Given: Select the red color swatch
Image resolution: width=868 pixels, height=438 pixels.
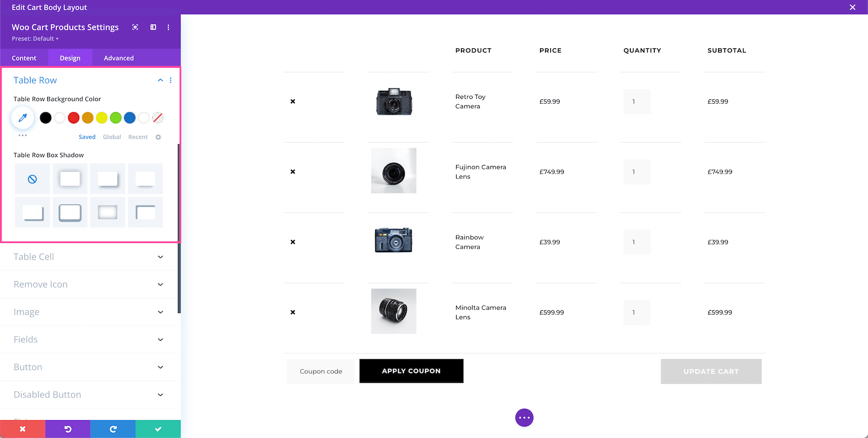Looking at the screenshot, I should tap(73, 117).
